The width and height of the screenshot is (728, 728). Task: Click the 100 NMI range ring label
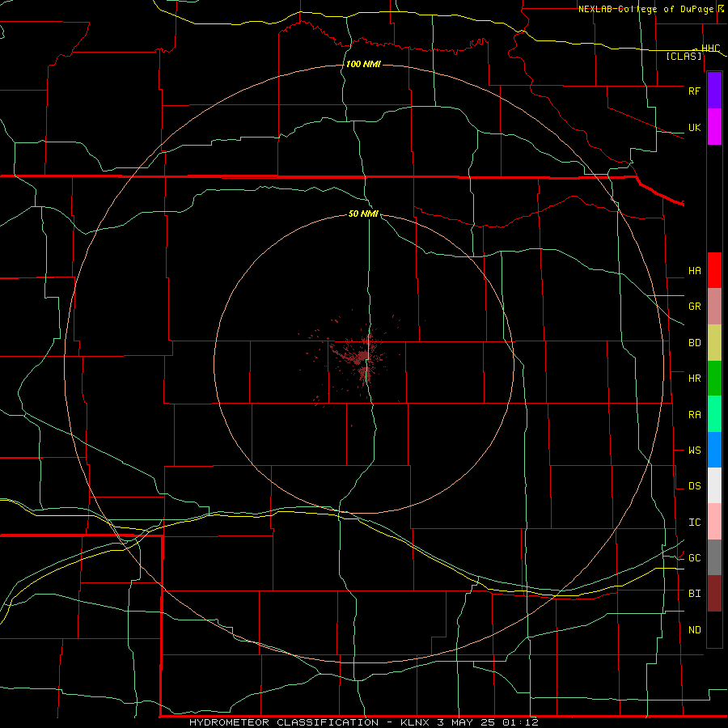(x=363, y=64)
